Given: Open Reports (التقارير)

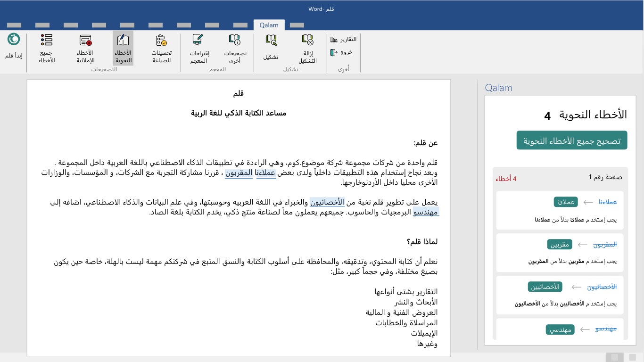Looking at the screenshot, I should (344, 39).
